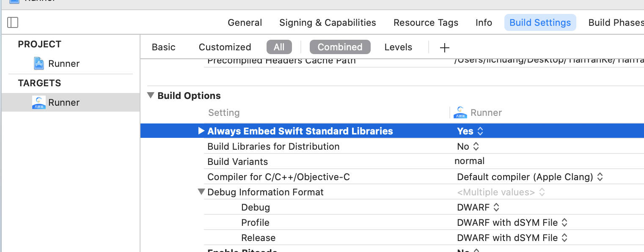Image resolution: width=644 pixels, height=252 pixels.
Task: Show only Basic build settings
Action: click(163, 47)
